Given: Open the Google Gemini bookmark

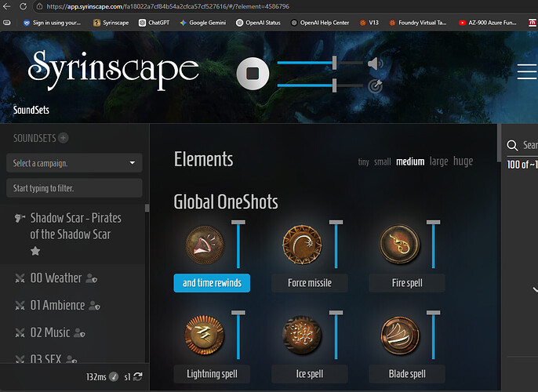Looking at the screenshot, I should pos(203,23).
